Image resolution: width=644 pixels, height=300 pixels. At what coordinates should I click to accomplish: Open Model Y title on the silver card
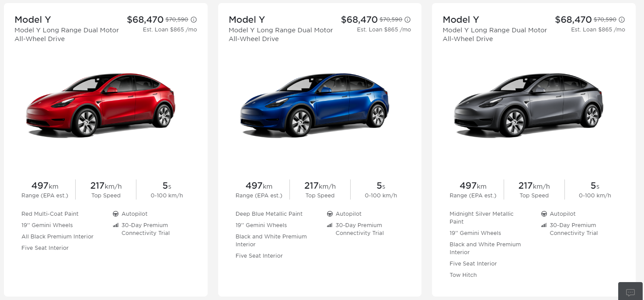point(461,20)
